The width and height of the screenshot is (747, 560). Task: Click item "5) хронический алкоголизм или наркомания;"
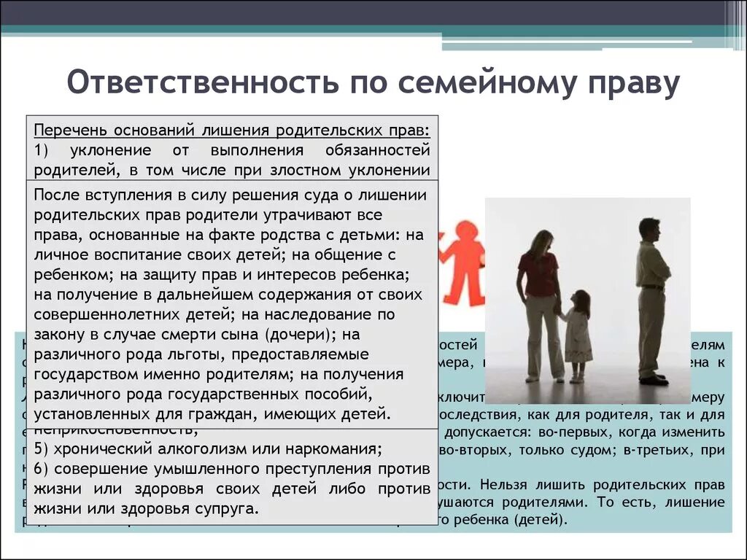click(x=208, y=449)
